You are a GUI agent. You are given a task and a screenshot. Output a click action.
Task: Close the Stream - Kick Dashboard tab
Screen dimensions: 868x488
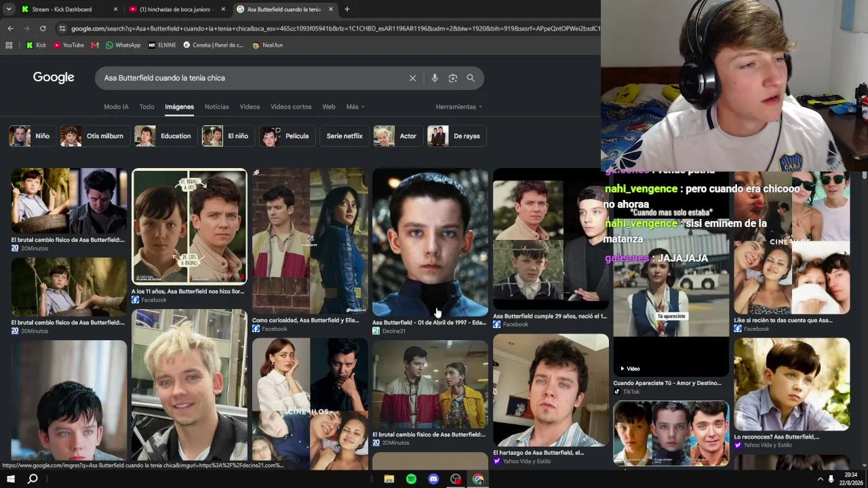(115, 9)
